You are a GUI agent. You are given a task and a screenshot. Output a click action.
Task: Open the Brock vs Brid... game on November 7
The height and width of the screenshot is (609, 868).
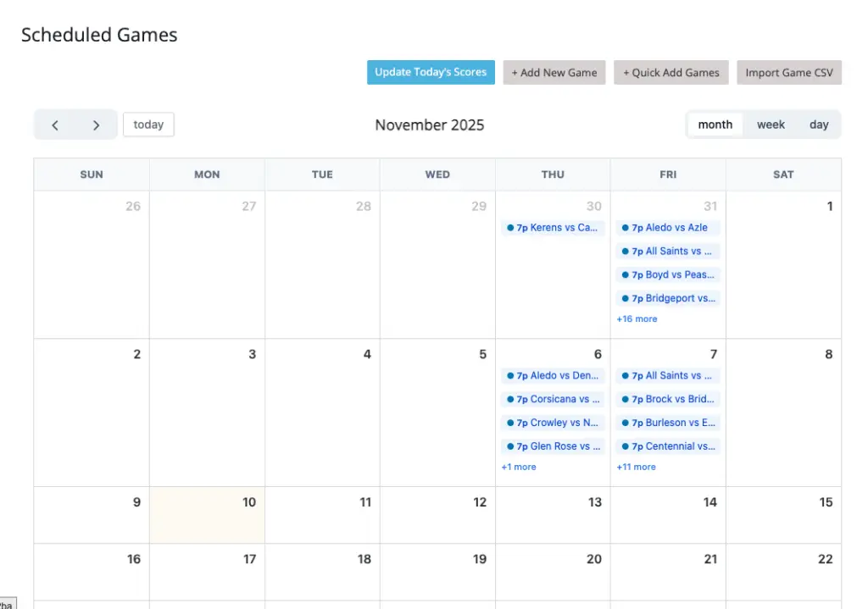(668, 399)
